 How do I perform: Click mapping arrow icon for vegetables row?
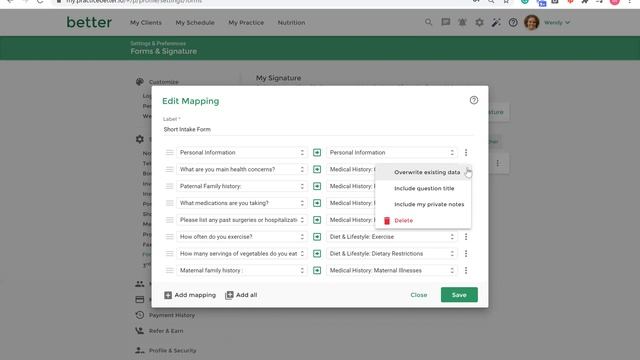317,253
